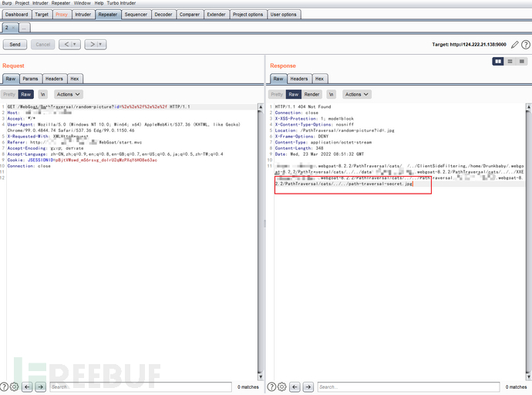This screenshot has height=395, width=532.
Task: Go back to previous request
Action: 66,45
